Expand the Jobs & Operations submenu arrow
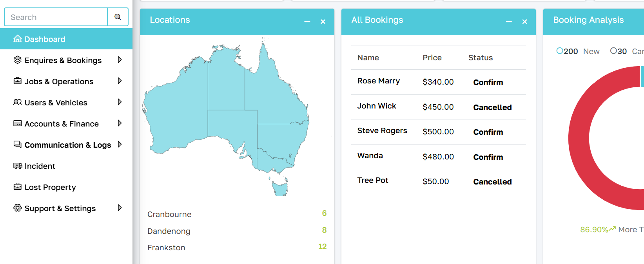This screenshot has height=264, width=644. coord(120,81)
